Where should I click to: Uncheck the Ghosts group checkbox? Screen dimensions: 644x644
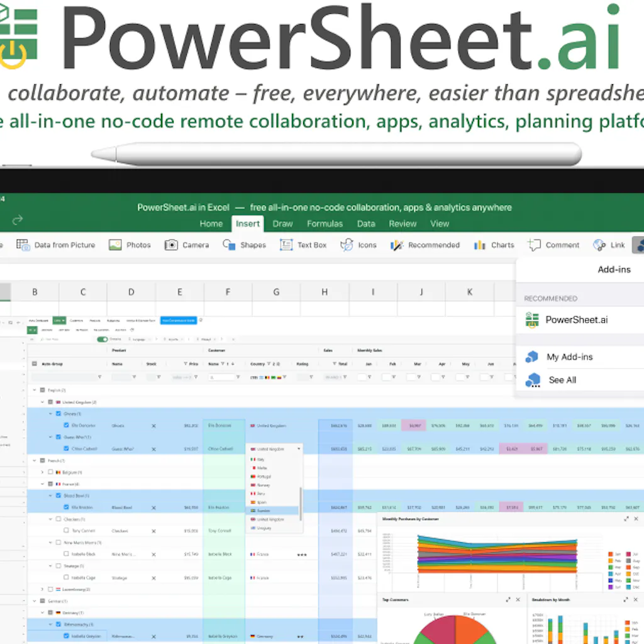click(57, 414)
